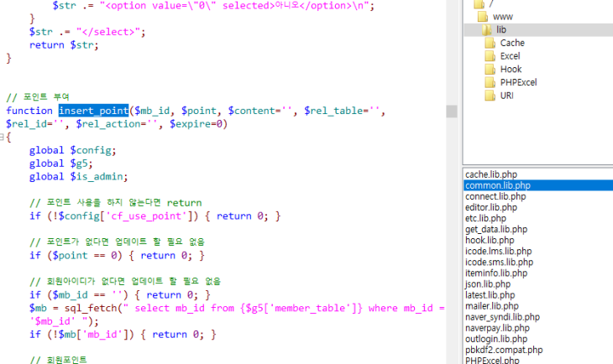Select the URI folder icon
Screen dimensions: 613x364
pyautogui.click(x=491, y=96)
